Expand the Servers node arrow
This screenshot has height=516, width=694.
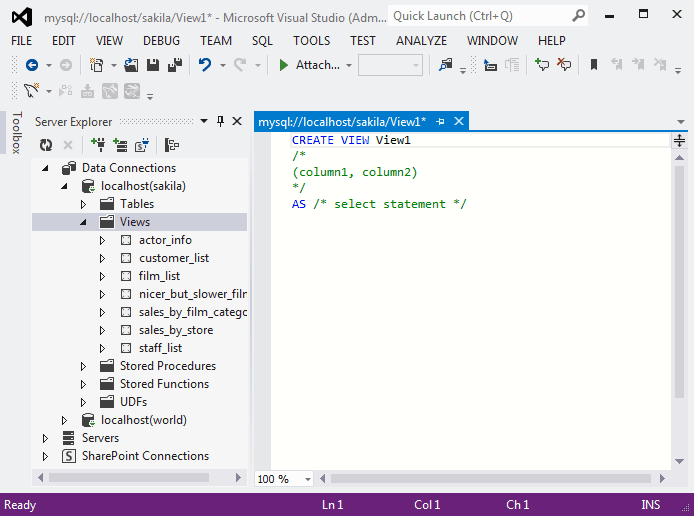point(45,438)
